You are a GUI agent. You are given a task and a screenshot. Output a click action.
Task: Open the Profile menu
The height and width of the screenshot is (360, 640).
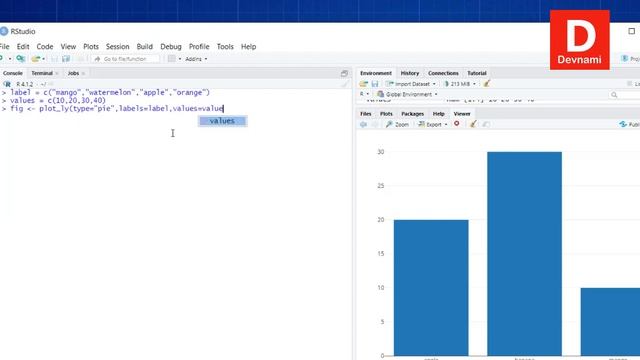[x=199, y=47]
